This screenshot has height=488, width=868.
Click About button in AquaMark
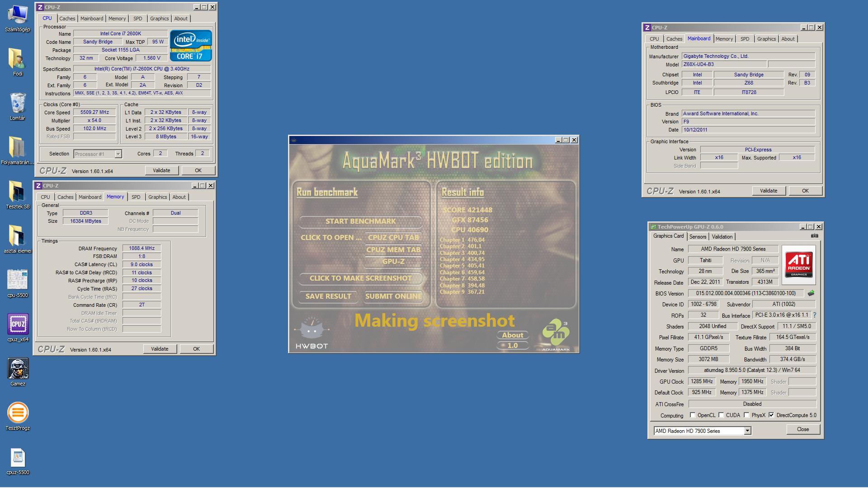(512, 335)
